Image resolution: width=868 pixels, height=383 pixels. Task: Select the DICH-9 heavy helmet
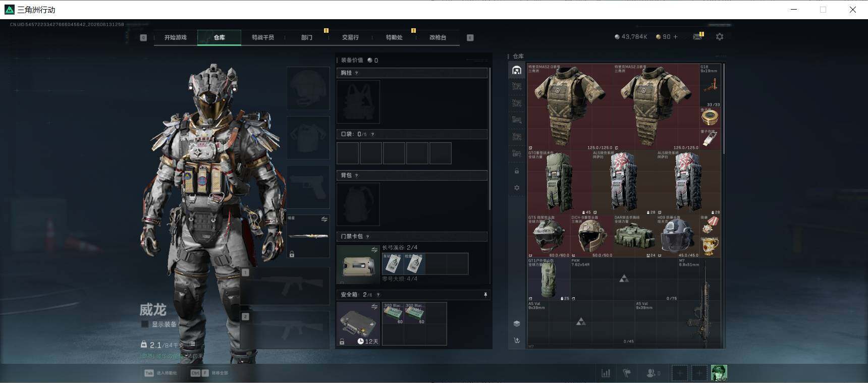(592, 236)
